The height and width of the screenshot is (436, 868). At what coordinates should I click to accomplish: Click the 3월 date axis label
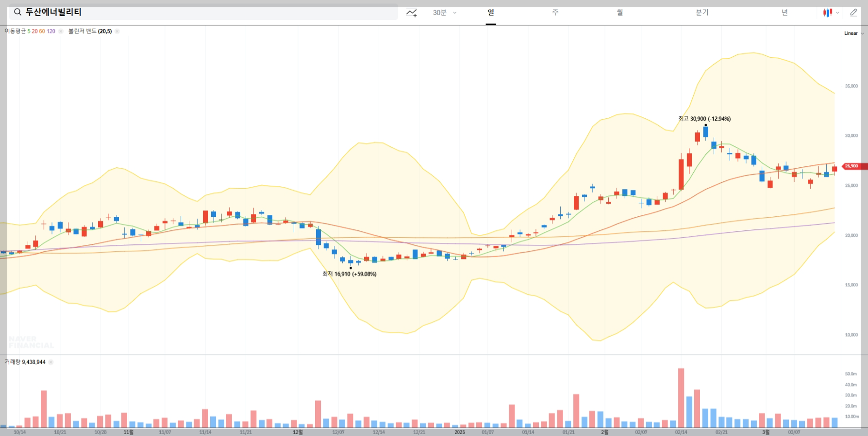click(766, 432)
